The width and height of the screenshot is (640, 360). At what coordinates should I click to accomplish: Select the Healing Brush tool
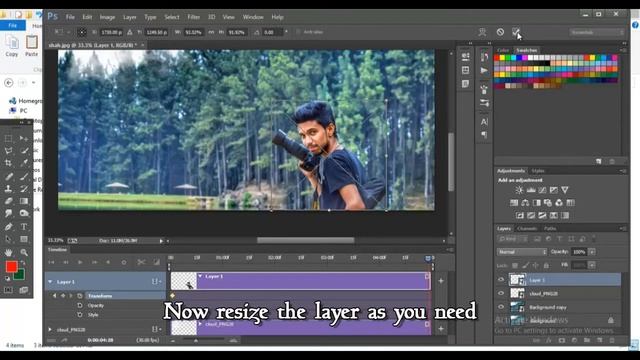tap(8, 176)
